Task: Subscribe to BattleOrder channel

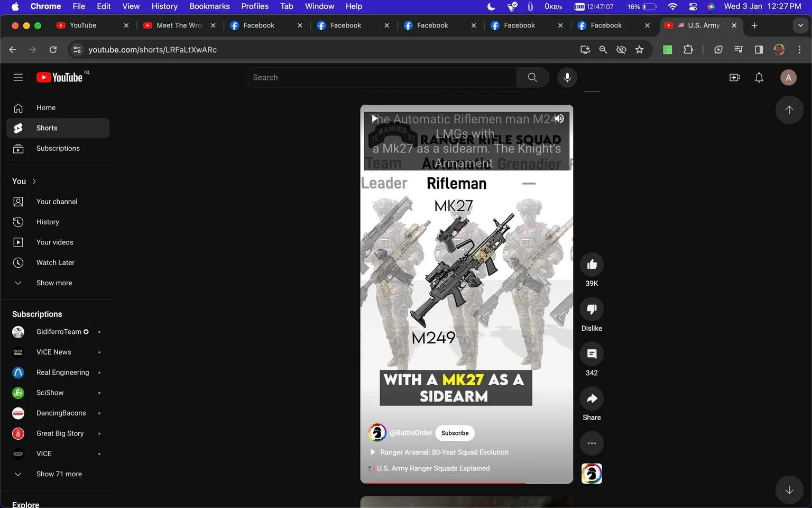Action: 455,433
